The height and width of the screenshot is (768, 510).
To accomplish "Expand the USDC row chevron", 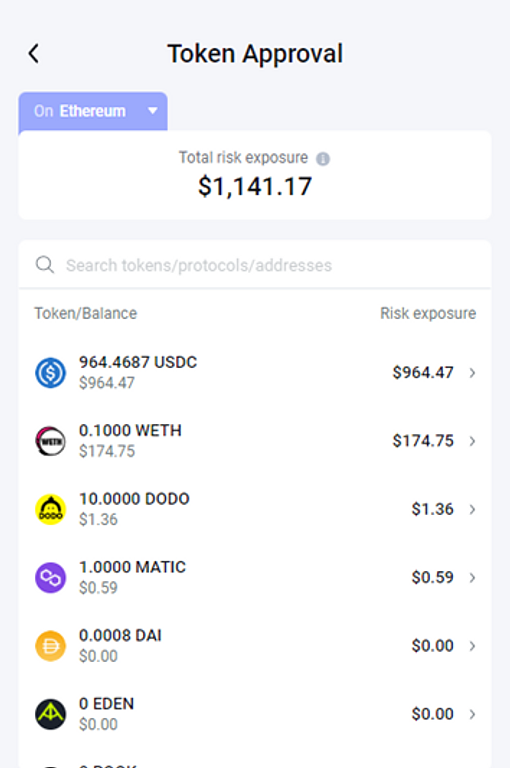I will (472, 373).
